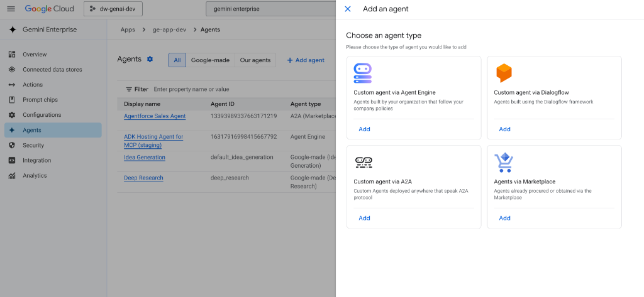Click the Security shield icon
644x297 pixels.
coord(12,145)
